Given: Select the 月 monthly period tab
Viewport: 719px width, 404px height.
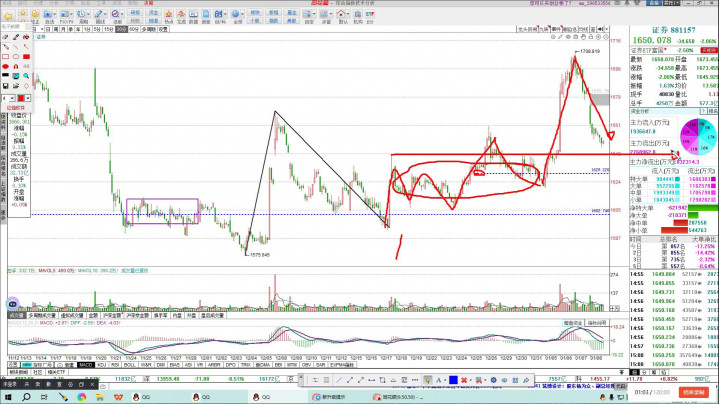Looking at the screenshot, I should pyautogui.click(x=63, y=29).
